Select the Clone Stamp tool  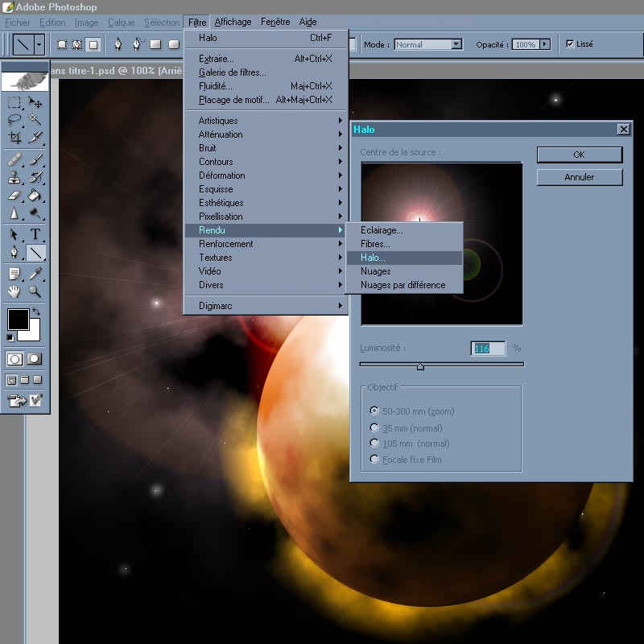14,177
